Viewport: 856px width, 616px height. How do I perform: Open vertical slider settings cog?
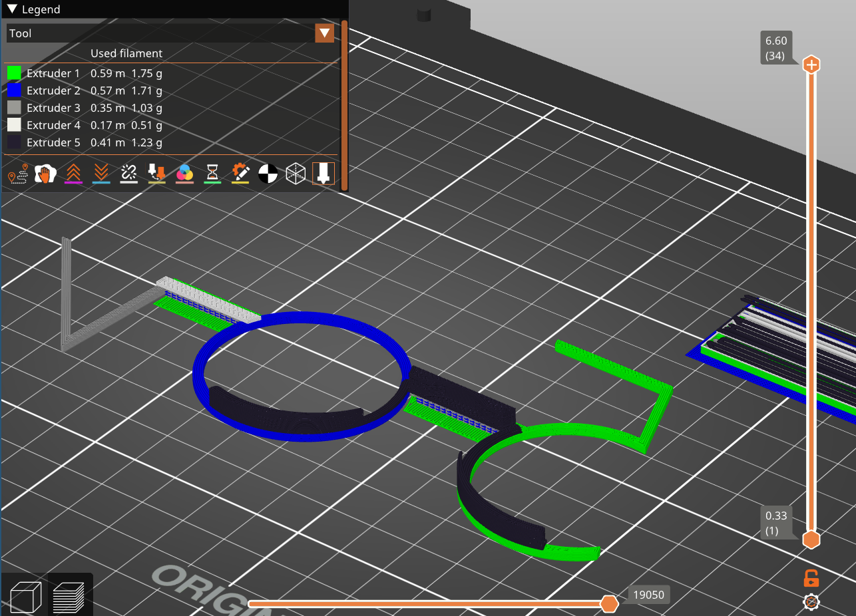coord(811,603)
